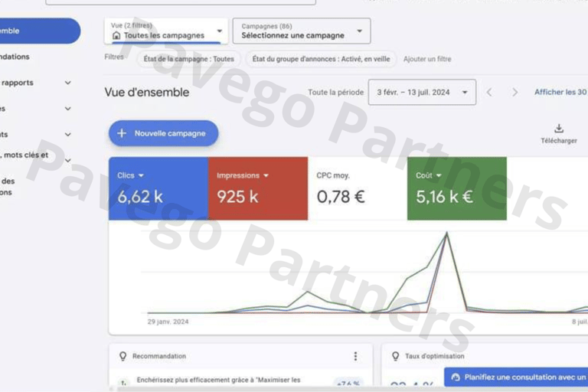Click the peak point on the performance chart
This screenshot has width=588, height=392.
point(446,234)
